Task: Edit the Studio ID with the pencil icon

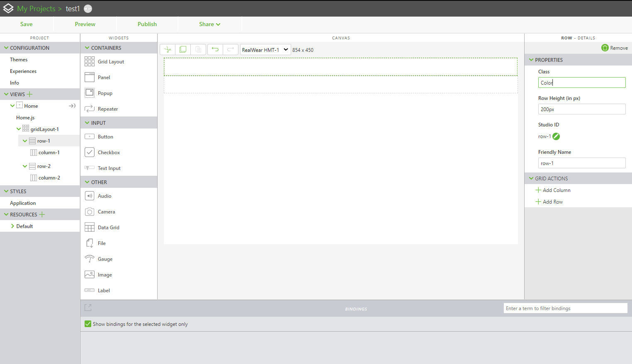Action: 556,136
